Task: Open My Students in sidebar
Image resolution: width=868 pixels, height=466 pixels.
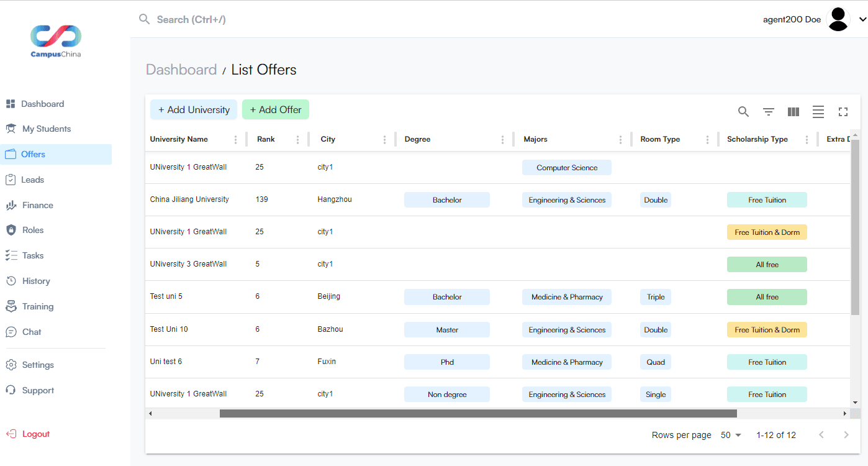Action: coord(56,129)
